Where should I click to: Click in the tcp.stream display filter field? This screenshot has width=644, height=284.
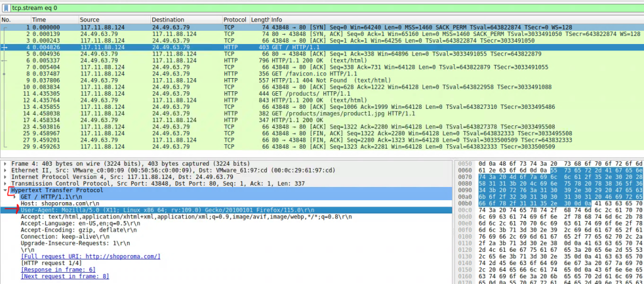coord(314,8)
